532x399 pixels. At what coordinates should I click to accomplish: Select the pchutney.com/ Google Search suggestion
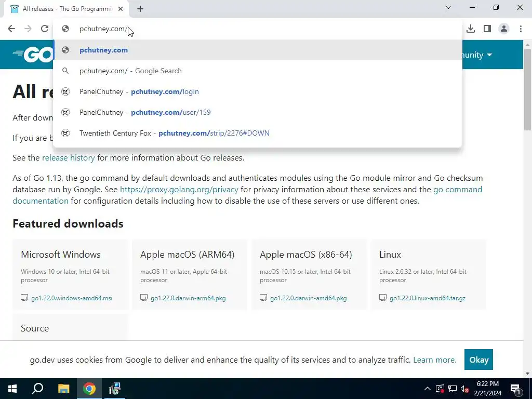click(258, 71)
